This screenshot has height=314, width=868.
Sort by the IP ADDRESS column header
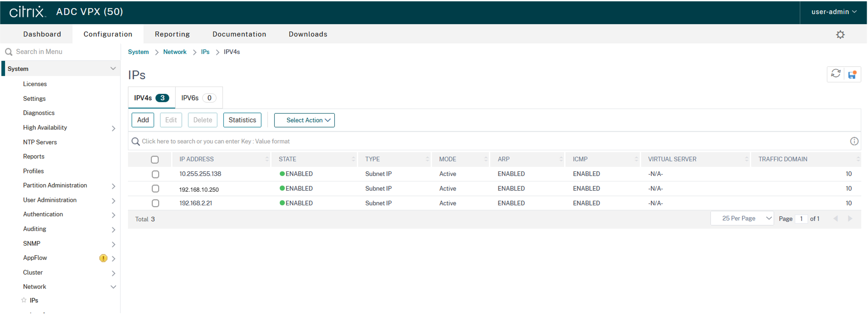click(197, 159)
